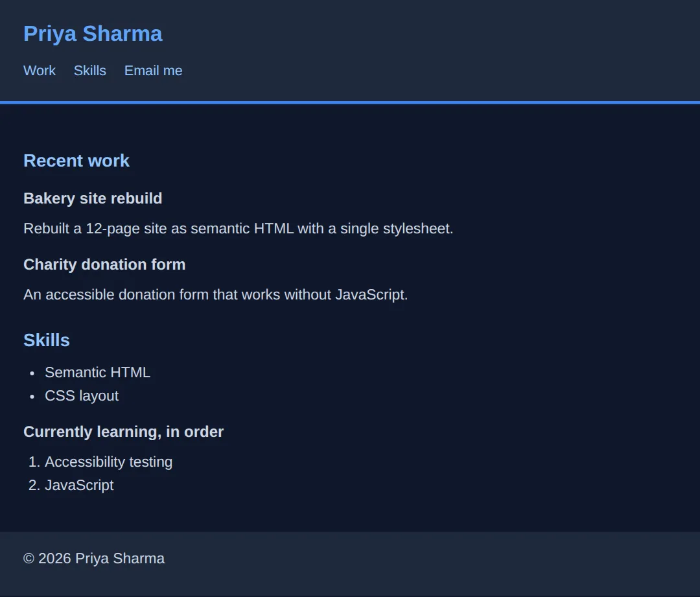The height and width of the screenshot is (597, 700).
Task: Select the Semantic HTML list item
Action: pos(97,373)
